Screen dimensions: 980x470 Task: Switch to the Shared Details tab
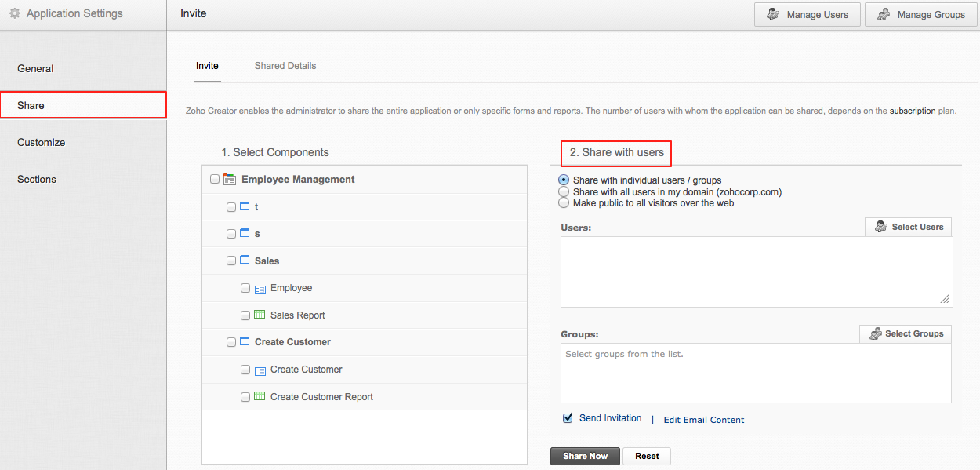pyautogui.click(x=285, y=65)
